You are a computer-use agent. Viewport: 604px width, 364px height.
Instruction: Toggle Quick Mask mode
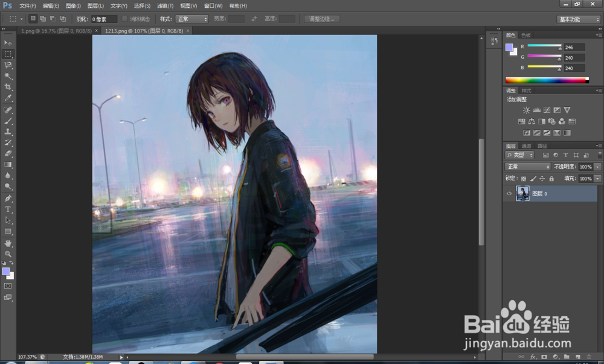[x=8, y=286]
